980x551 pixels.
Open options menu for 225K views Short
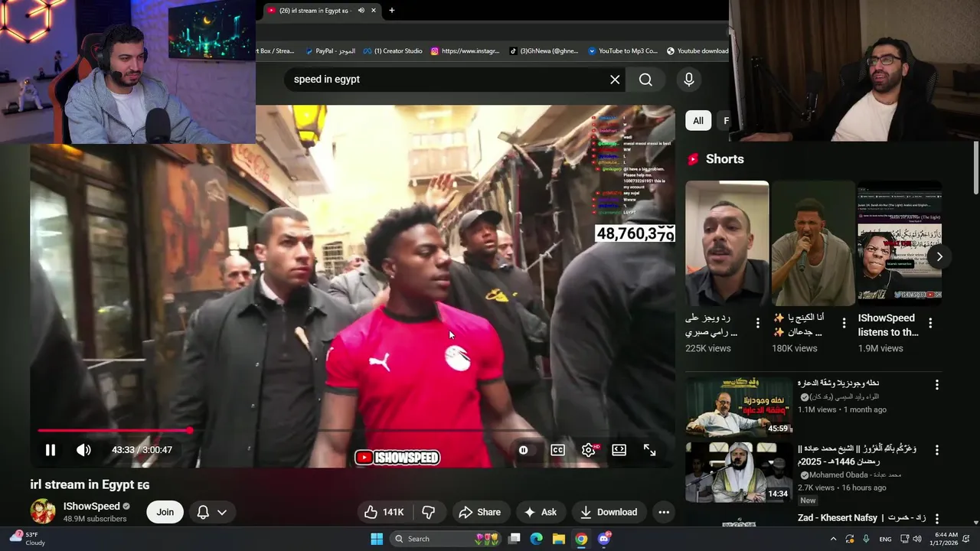[x=758, y=324]
